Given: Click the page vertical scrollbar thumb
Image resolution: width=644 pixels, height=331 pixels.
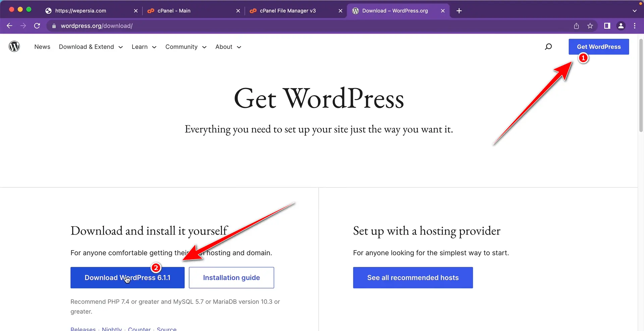Looking at the screenshot, I should pyautogui.click(x=641, y=85).
